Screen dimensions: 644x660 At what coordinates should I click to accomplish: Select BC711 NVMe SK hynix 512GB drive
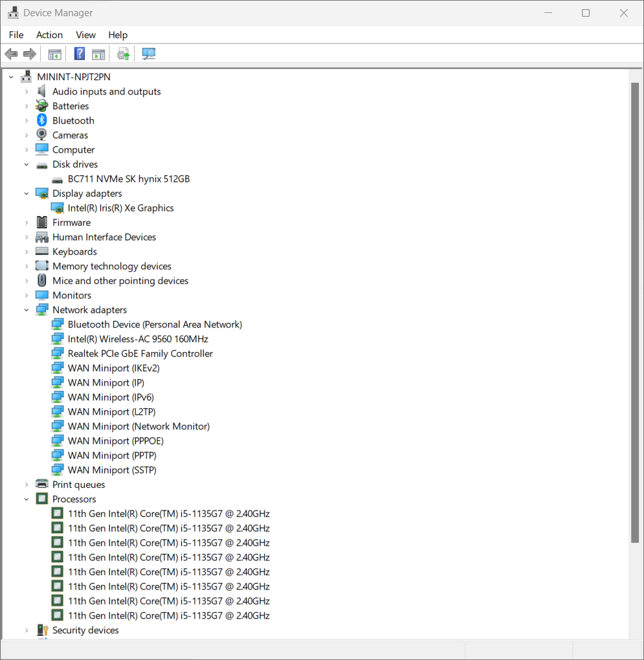coord(129,179)
